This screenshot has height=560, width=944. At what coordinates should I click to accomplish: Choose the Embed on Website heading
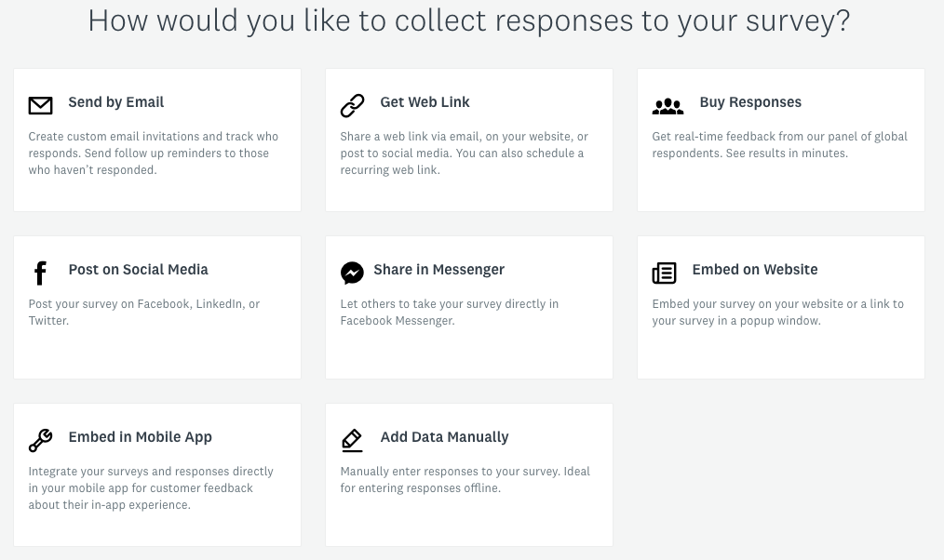(x=755, y=270)
